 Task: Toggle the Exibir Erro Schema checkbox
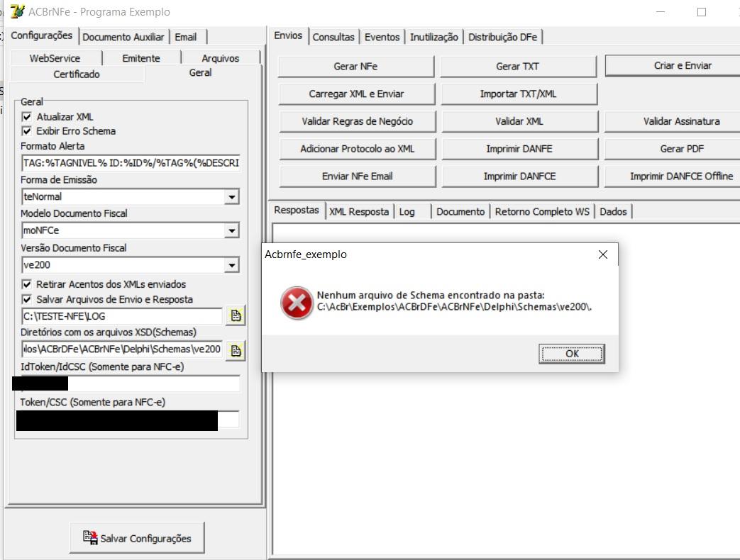click(x=27, y=131)
